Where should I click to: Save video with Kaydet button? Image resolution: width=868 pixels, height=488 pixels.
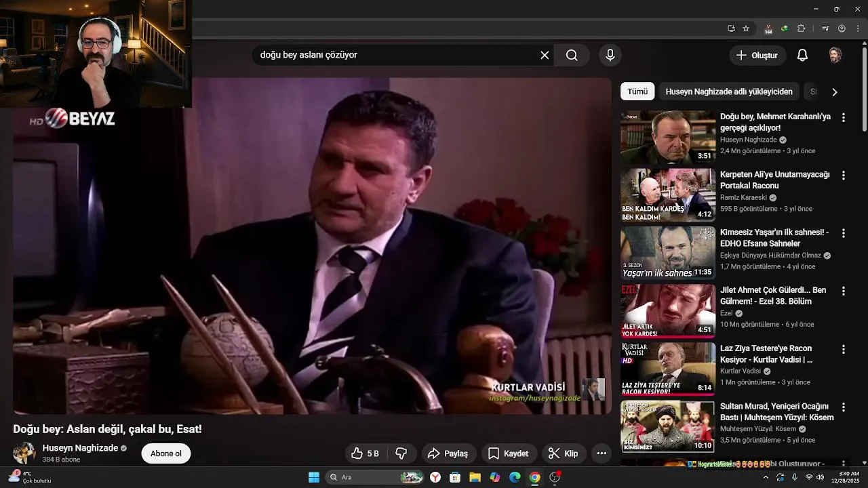(509, 453)
